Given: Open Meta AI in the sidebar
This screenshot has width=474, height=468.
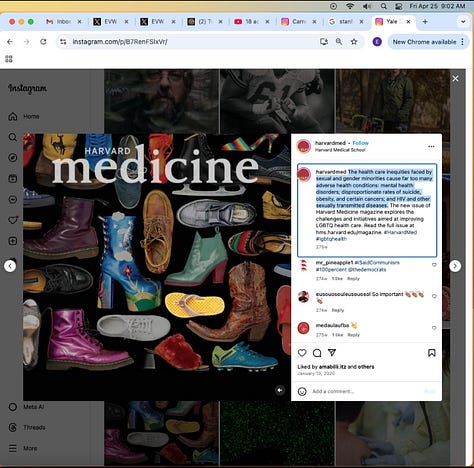Looking at the screenshot, I should (26, 407).
